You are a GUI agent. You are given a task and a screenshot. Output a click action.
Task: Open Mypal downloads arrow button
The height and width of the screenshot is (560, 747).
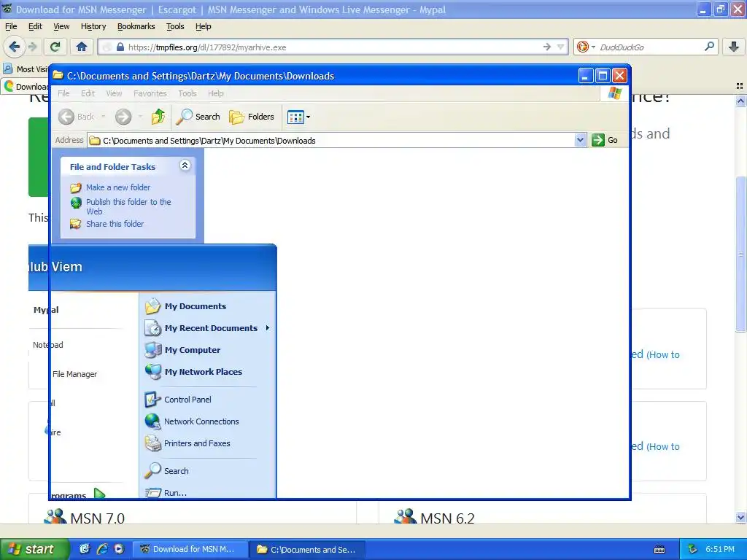(x=734, y=47)
